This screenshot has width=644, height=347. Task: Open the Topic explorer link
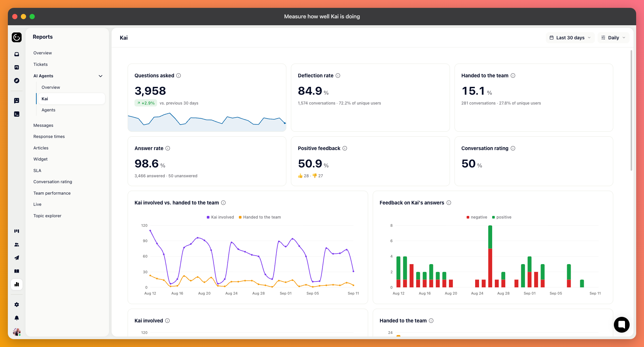[x=47, y=216]
